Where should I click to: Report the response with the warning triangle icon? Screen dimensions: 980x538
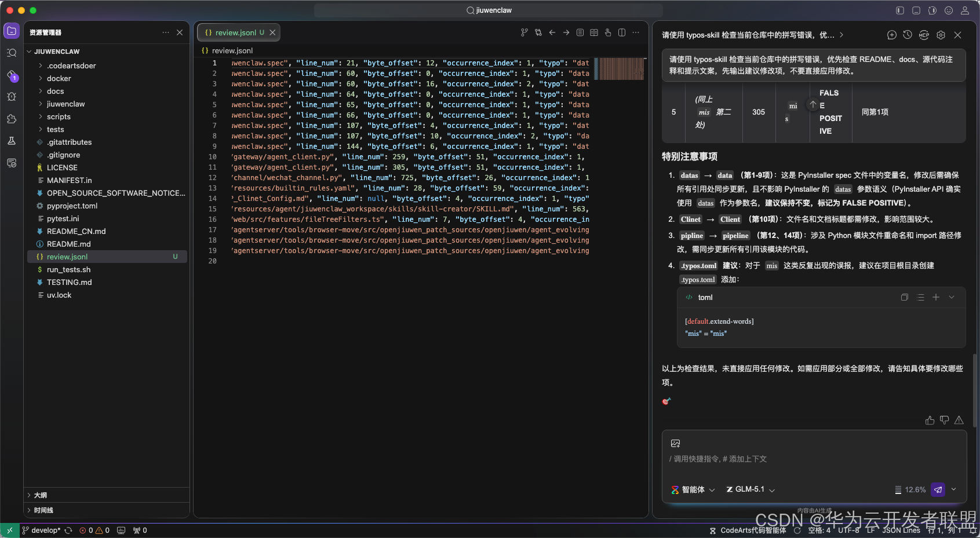pyautogui.click(x=959, y=420)
